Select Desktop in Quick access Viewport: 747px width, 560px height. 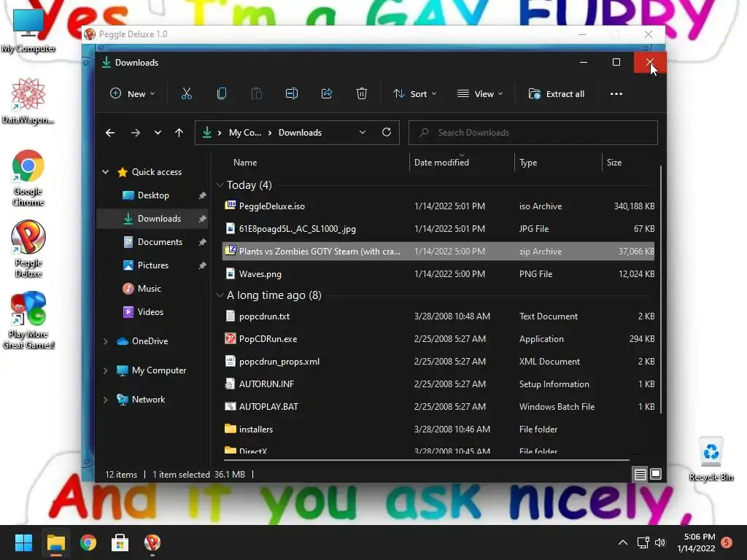153,195
